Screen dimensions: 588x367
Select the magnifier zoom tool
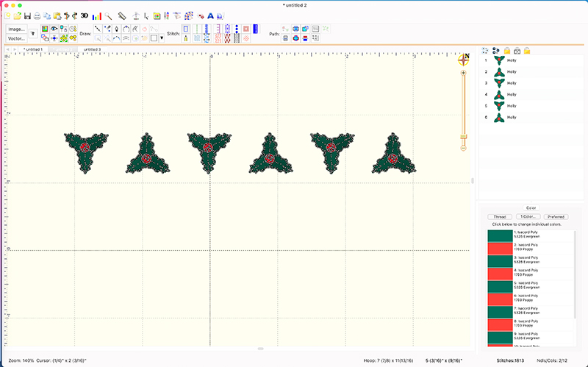click(108, 15)
